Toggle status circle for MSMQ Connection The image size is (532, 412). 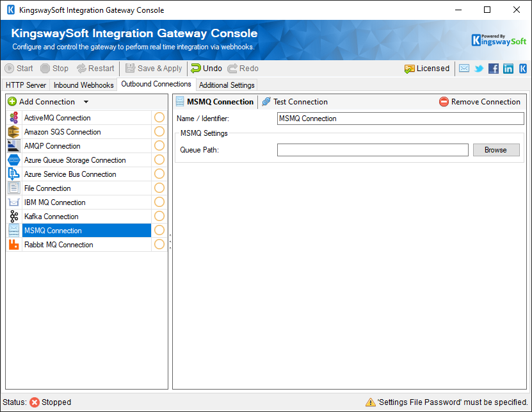point(159,230)
